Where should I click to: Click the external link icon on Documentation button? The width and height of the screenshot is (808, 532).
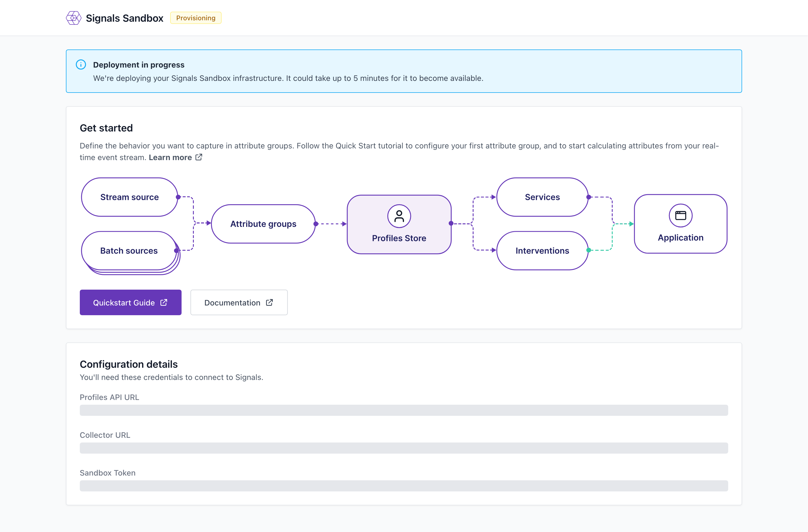pos(269,302)
